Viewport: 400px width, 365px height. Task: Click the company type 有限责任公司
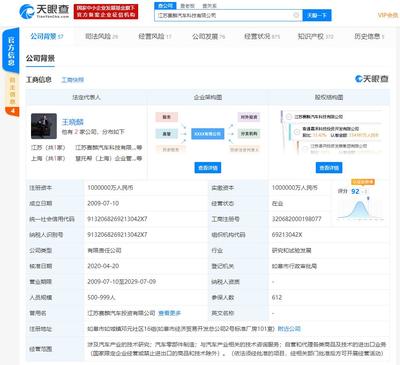point(104,250)
